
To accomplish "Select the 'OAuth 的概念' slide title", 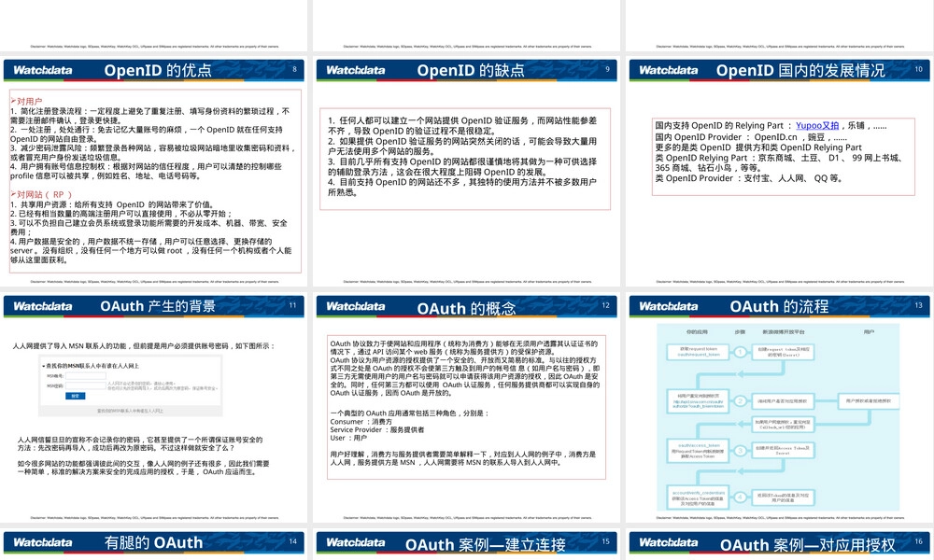I will click(466, 308).
